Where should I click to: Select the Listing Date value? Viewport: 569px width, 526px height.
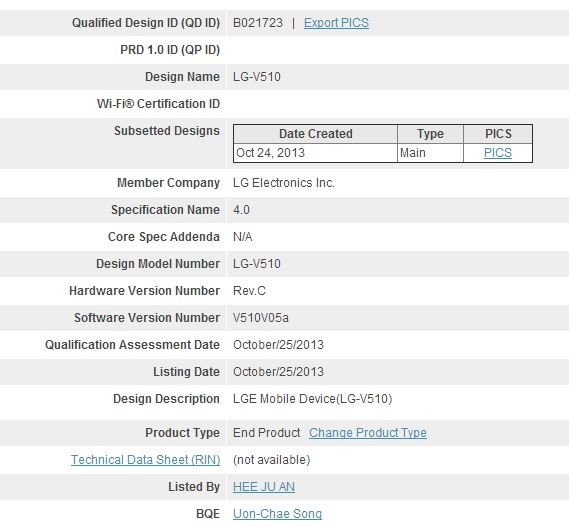[x=278, y=372]
